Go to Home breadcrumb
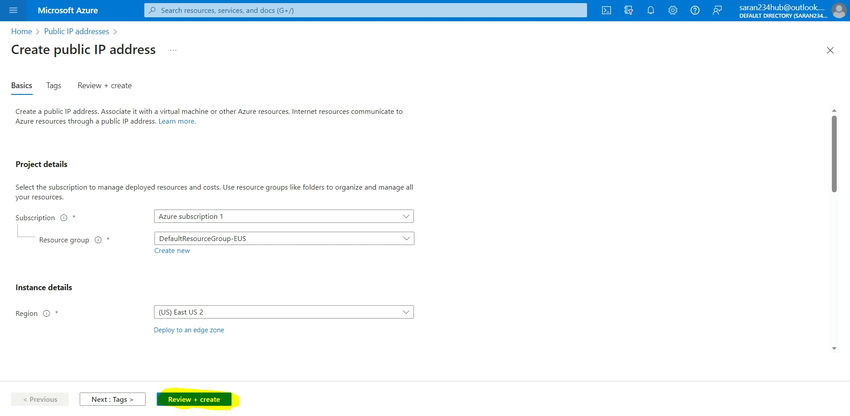This screenshot has width=850, height=416. (x=21, y=31)
